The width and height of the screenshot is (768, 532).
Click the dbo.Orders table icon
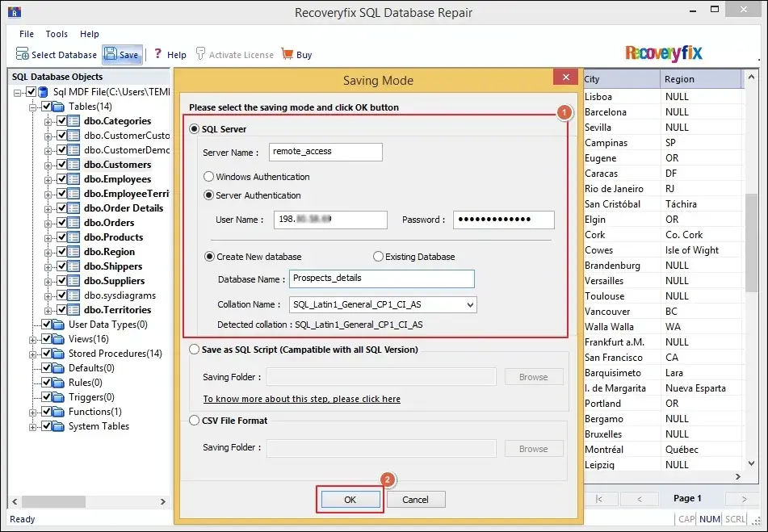73,223
